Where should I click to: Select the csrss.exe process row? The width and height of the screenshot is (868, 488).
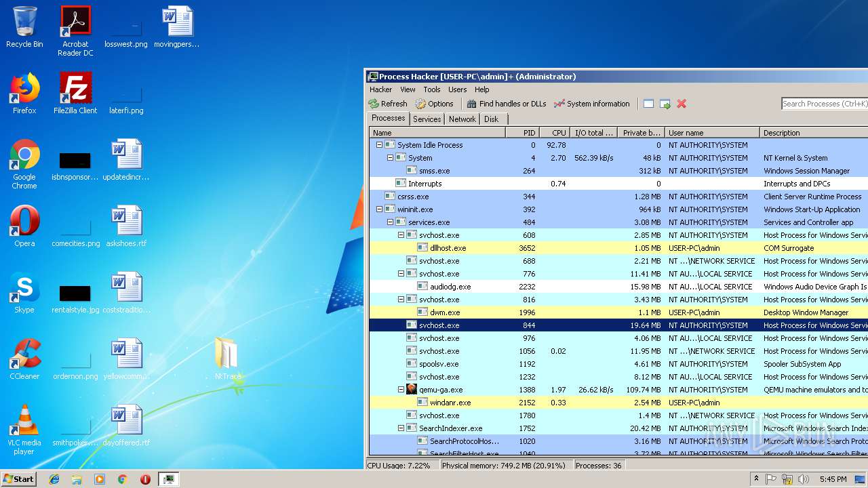click(x=618, y=197)
